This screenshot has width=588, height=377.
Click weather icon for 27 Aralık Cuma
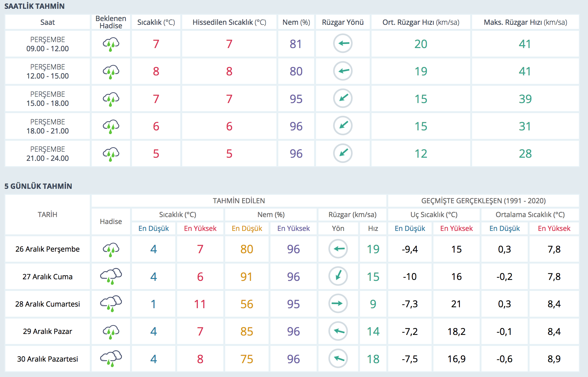[x=111, y=276]
